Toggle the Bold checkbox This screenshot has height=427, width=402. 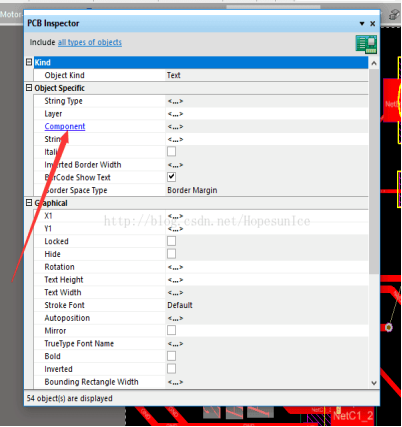click(171, 356)
